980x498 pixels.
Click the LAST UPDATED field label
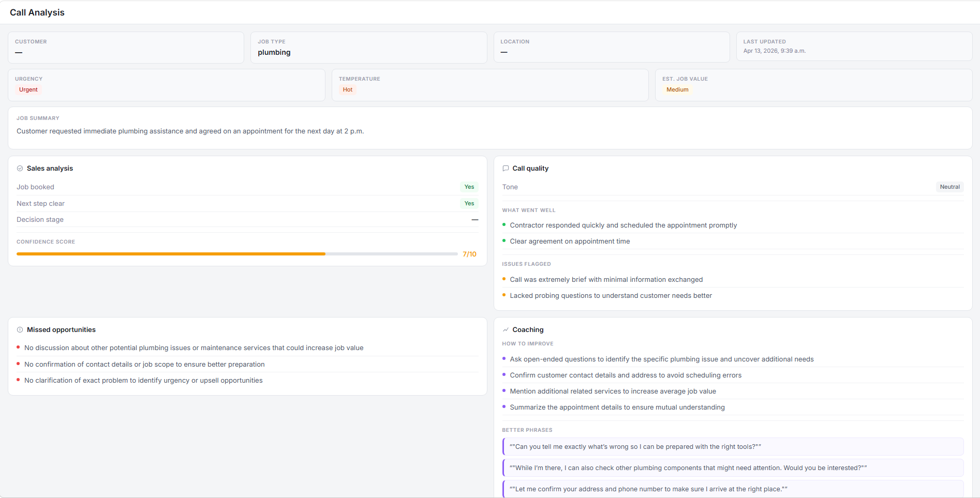tap(765, 42)
